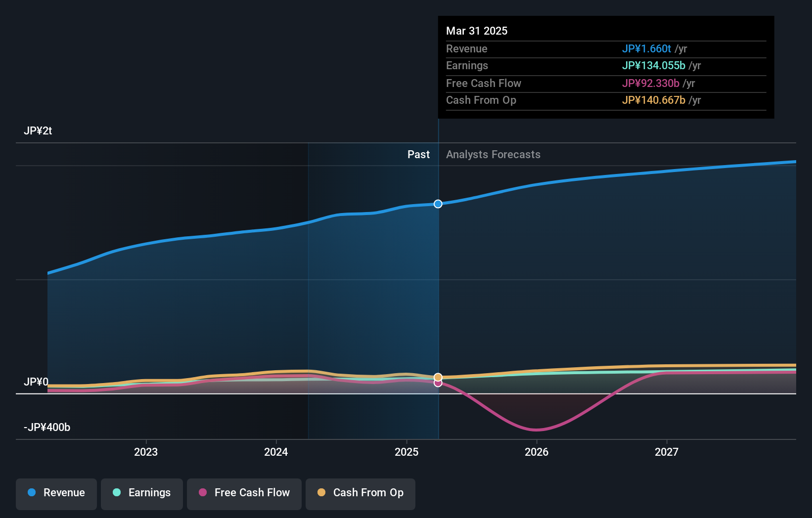
Task: Click the orange Cash From Op legend dot
Action: [321, 493]
